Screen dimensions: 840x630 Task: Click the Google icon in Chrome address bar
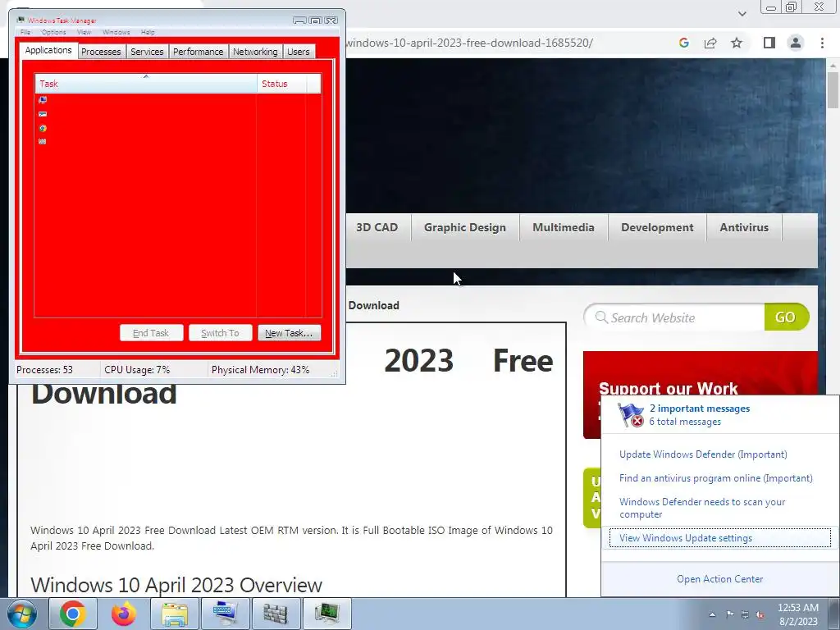(683, 43)
